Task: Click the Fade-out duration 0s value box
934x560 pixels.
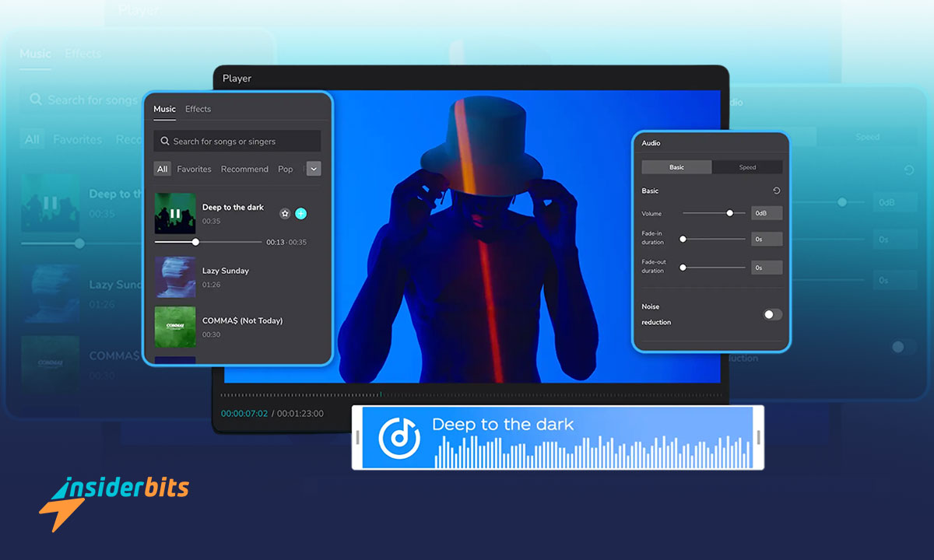Action: tap(767, 268)
